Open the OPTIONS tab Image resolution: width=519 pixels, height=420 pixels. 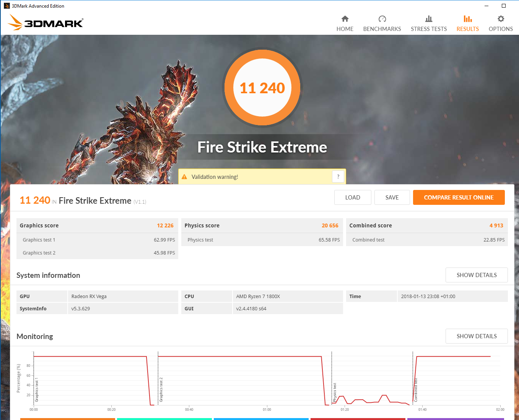pyautogui.click(x=501, y=23)
